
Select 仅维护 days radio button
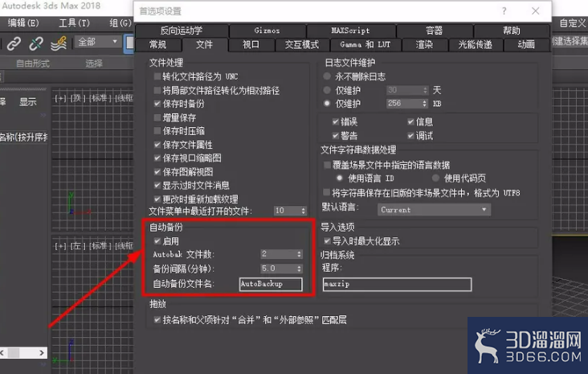327,90
